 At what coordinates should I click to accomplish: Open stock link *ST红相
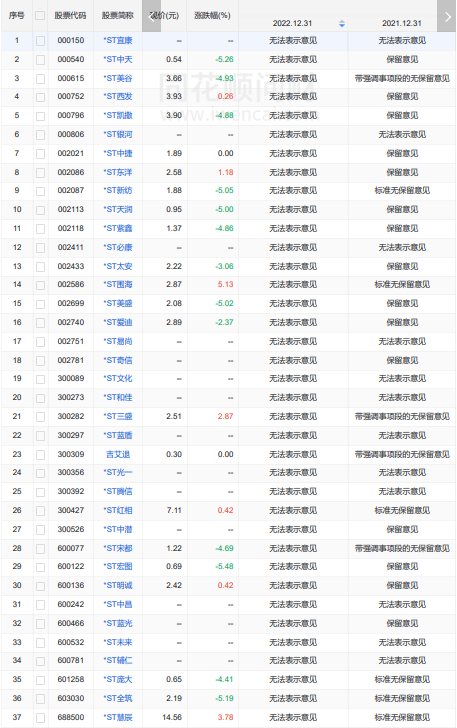tap(118, 510)
